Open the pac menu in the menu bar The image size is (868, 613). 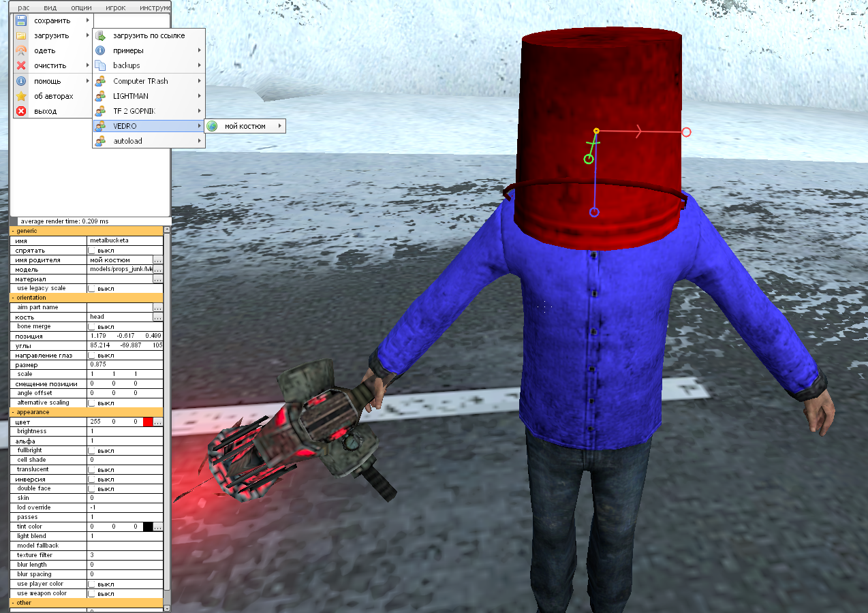[x=24, y=8]
